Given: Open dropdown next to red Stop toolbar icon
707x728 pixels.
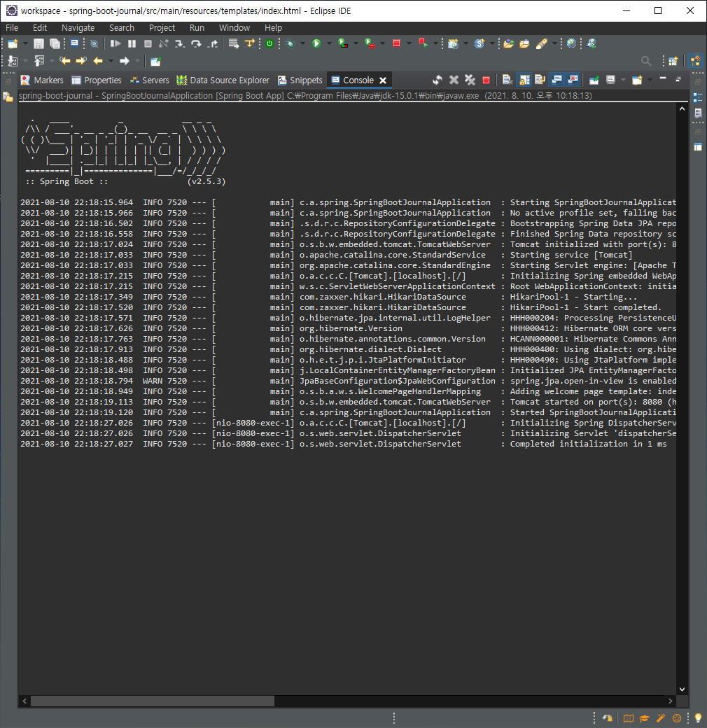Looking at the screenshot, I should coord(409,43).
